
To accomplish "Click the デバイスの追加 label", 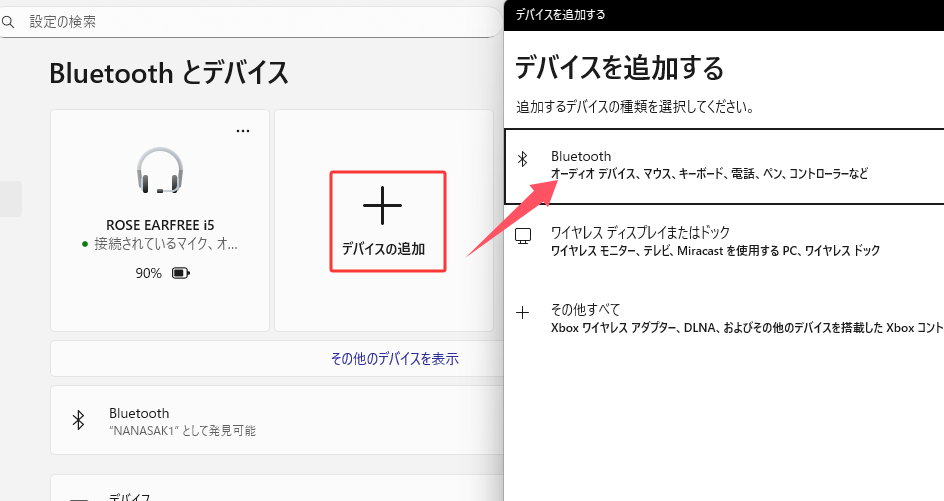I will (x=384, y=249).
